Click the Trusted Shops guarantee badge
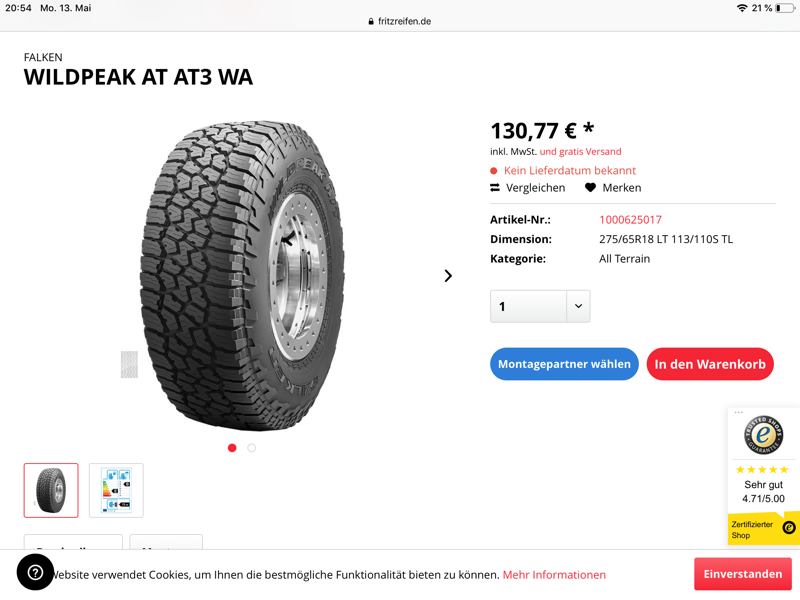The image size is (800, 600). 763,435
